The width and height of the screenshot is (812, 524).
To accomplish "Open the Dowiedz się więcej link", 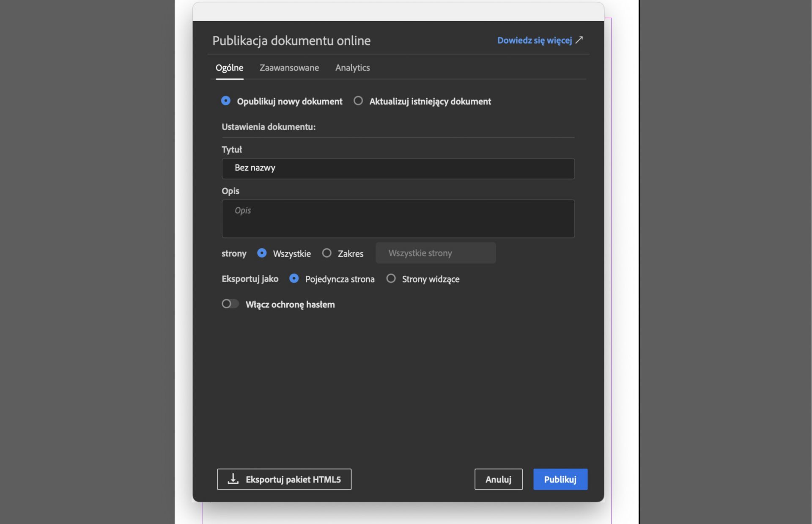I will 534,41.
